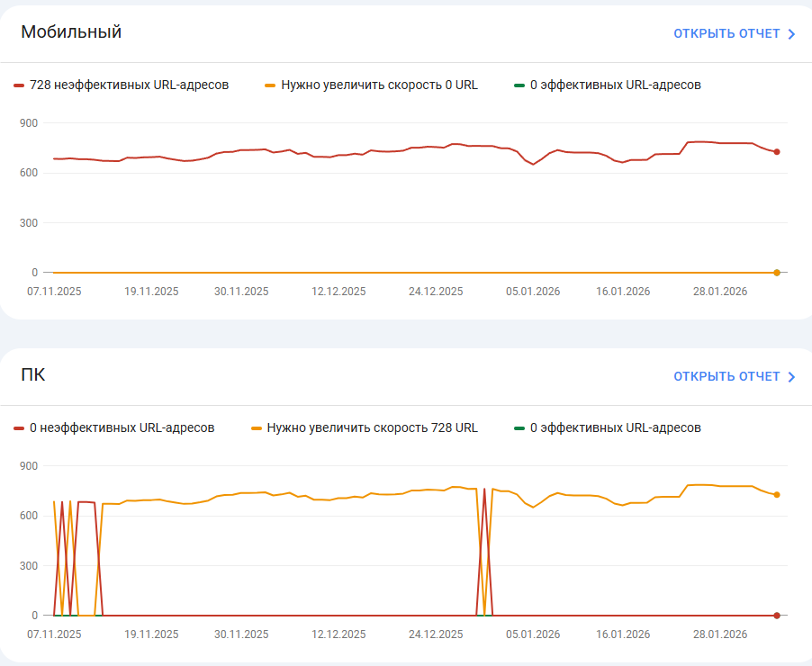The height and width of the screenshot is (666, 812).
Task: Click red legend marker in ПК chart
Action: tap(19, 428)
